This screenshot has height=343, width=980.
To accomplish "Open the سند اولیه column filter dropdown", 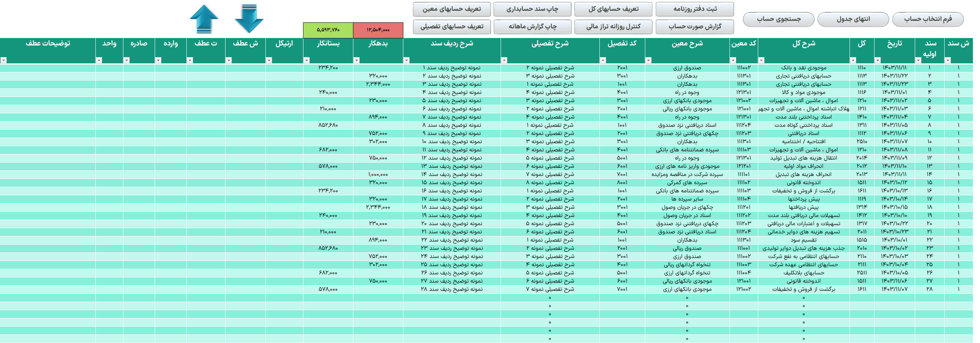I will (918, 60).
